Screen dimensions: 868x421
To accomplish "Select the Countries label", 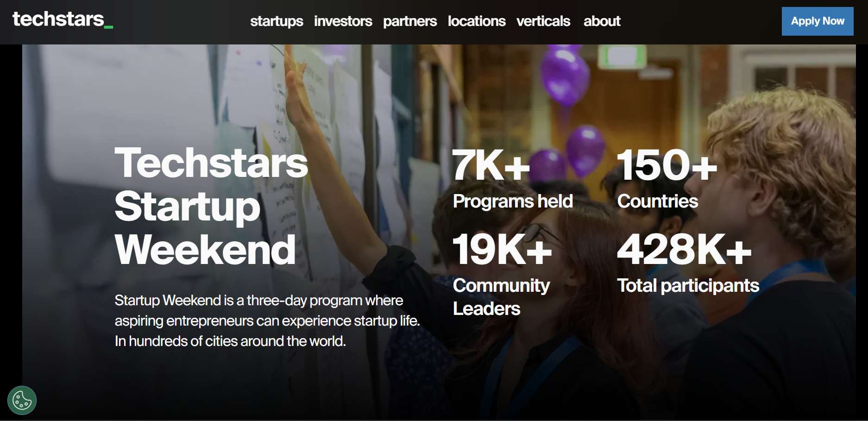I will click(x=657, y=201).
